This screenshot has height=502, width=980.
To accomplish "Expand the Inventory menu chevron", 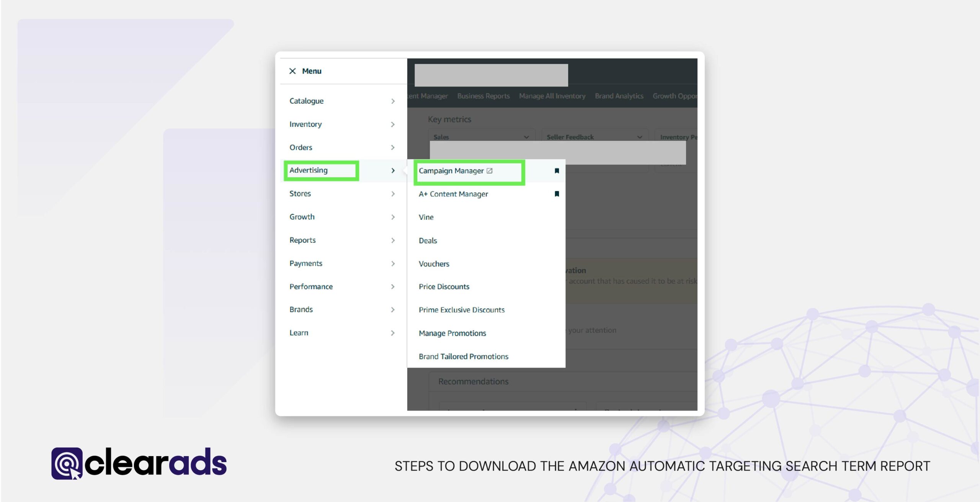I will 393,124.
